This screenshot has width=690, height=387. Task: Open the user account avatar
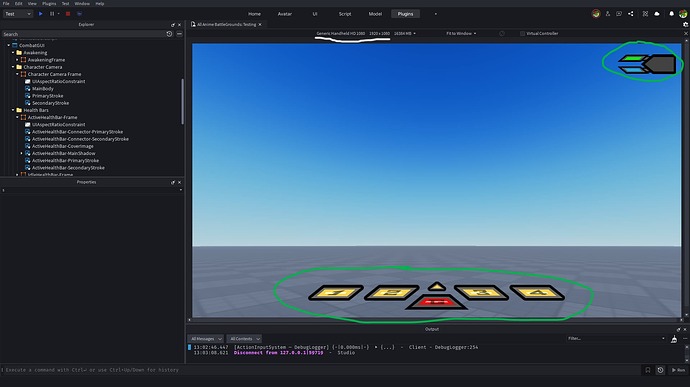point(683,14)
